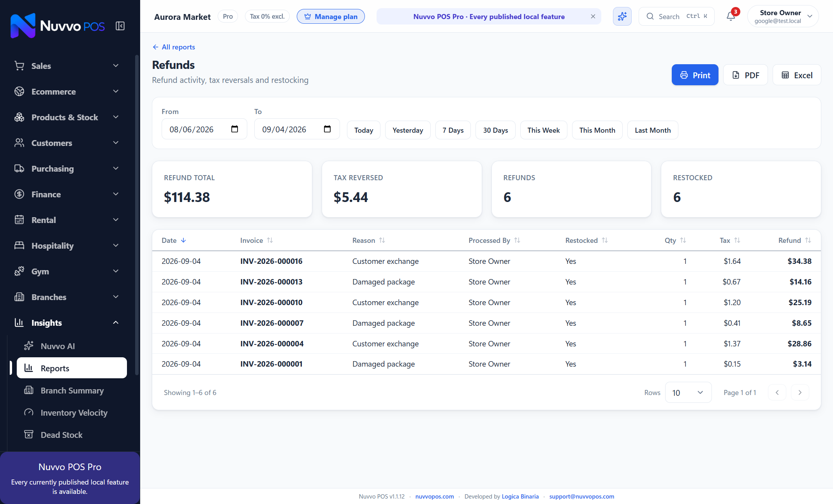Print the Refunds report
The width and height of the screenshot is (833, 504).
695,75
